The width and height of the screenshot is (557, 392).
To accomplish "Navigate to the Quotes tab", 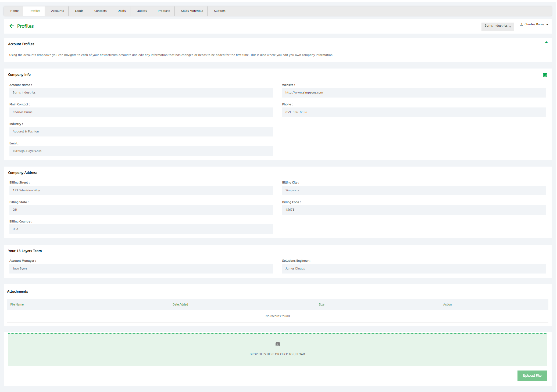I will click(x=142, y=11).
